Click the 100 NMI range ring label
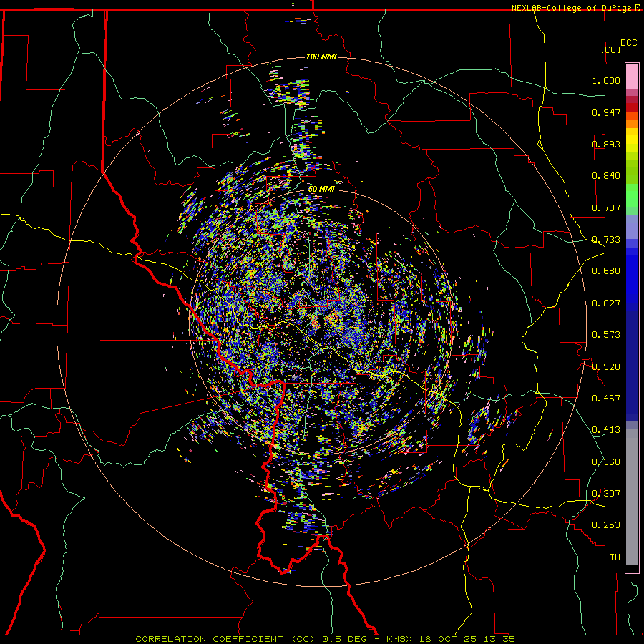 (x=321, y=57)
